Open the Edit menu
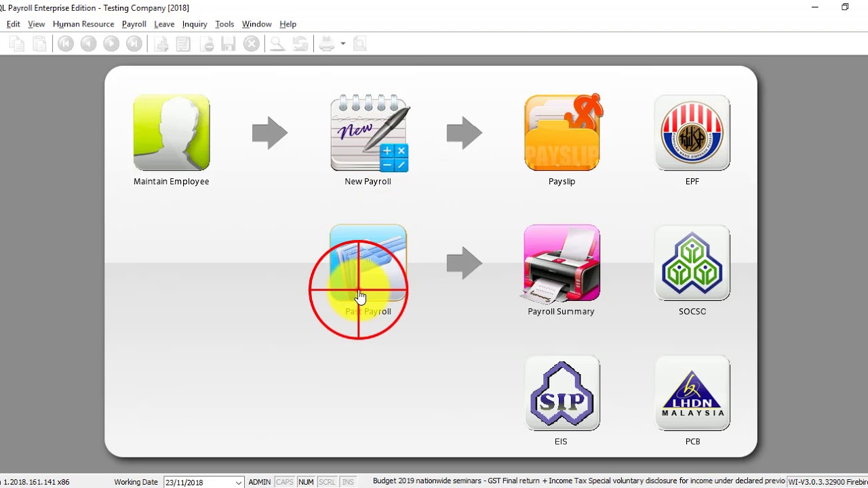 (14, 24)
